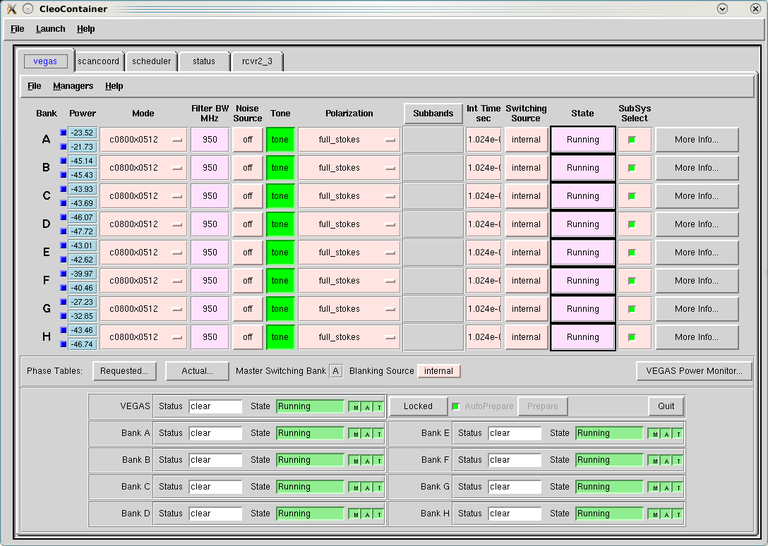The height and width of the screenshot is (546, 768).
Task: Toggle SubSys Select for Bank B
Action: 632,168
